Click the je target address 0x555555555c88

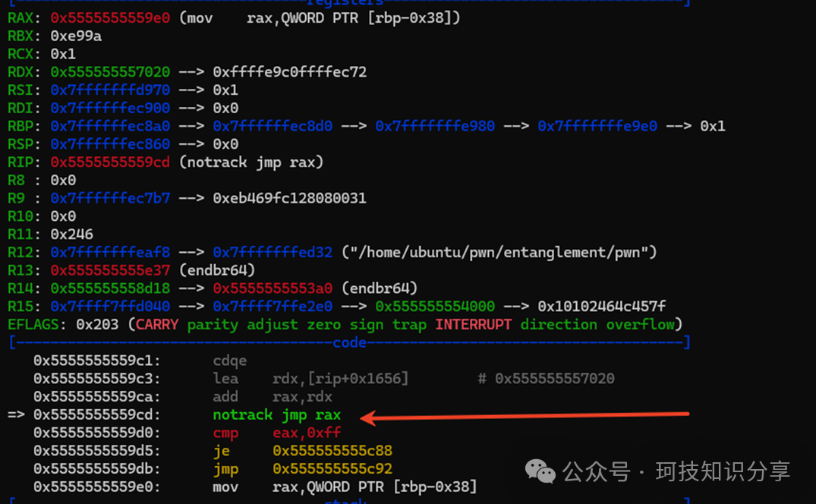pyautogui.click(x=332, y=451)
